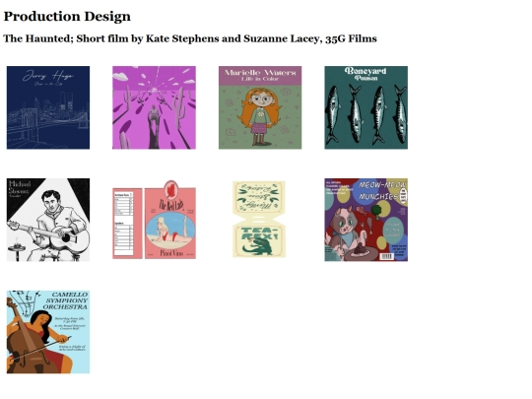Click the Boneyard Poisson title text
This screenshot has height=399, width=532.
[366, 74]
